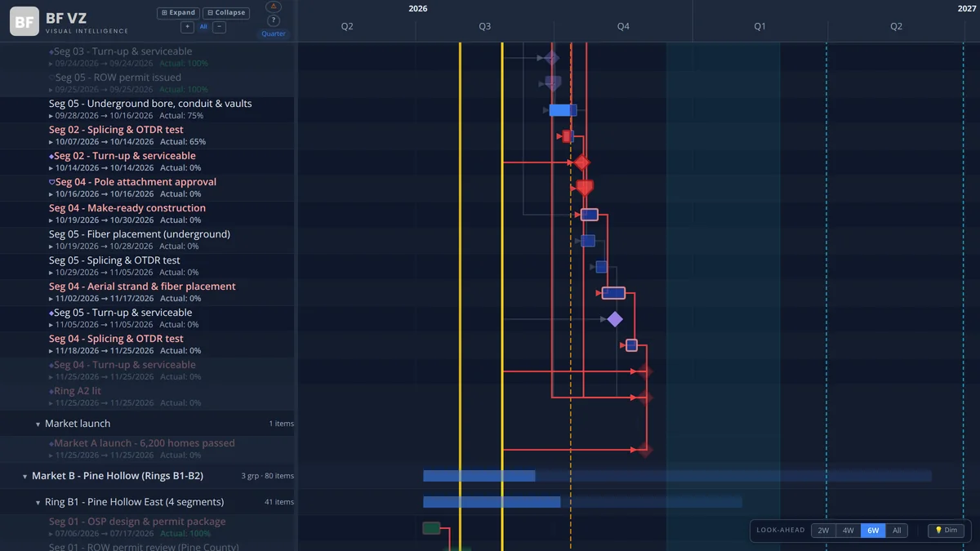Open the Quarter timescale selector

274,33
